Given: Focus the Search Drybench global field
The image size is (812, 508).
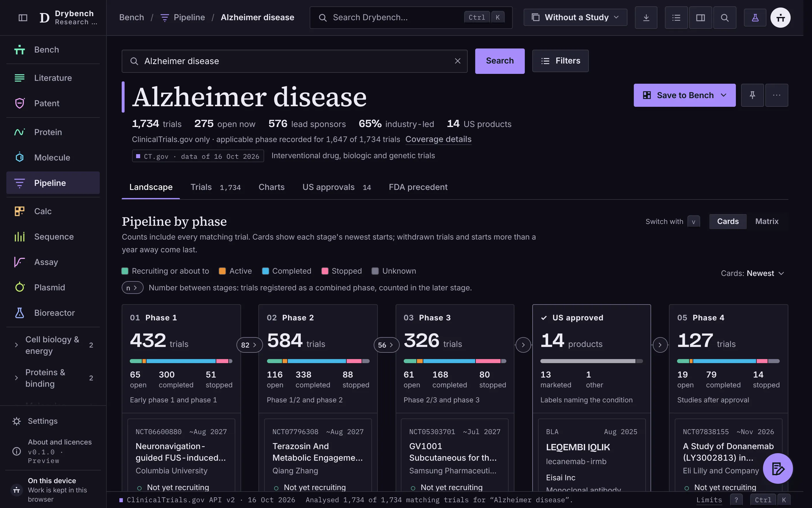Looking at the screenshot, I should point(411,18).
